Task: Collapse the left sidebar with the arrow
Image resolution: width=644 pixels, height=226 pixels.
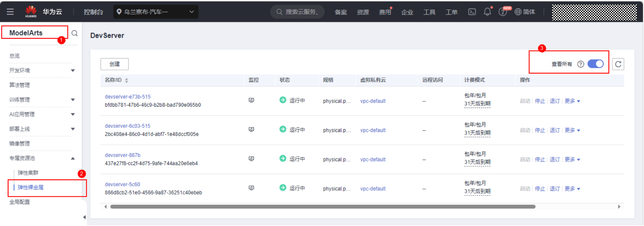Action: [84, 217]
